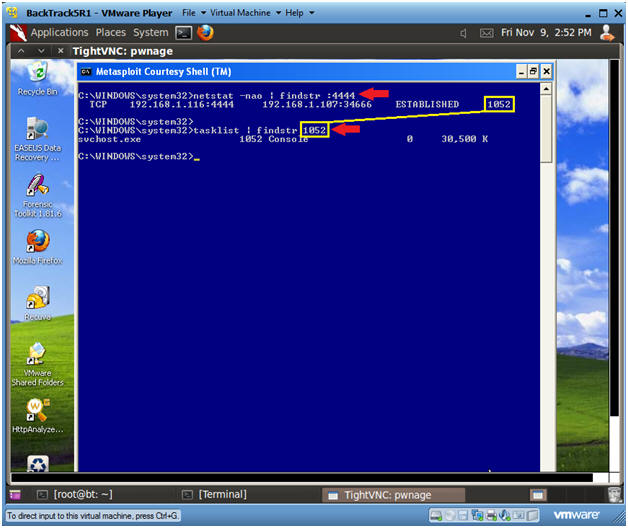Click scroll up arrow in shell window
The image size is (628, 528).
[546, 89]
